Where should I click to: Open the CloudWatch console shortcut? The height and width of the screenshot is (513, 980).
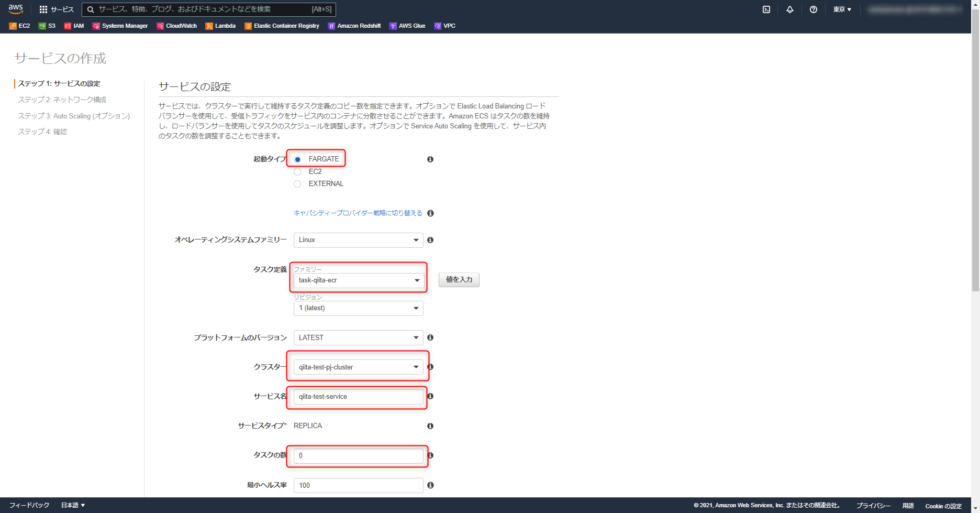(176, 26)
